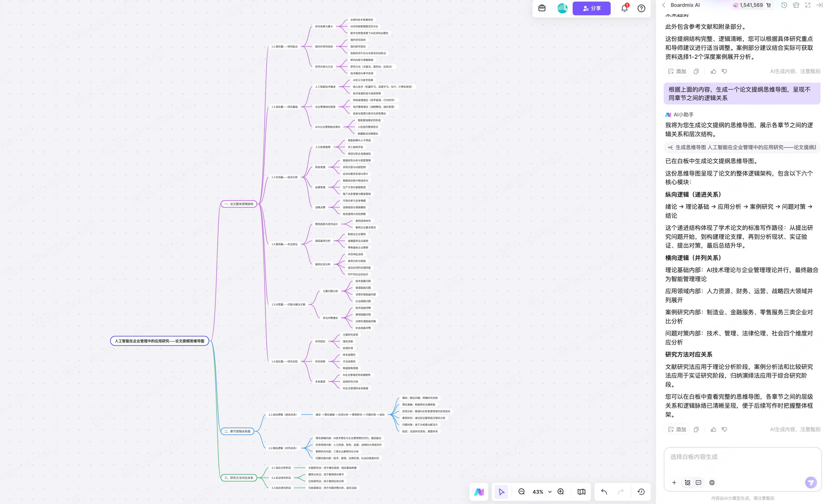Screen dimensions: 826x504
Task: Go back in Boardmix AI panel
Action: click(664, 5)
